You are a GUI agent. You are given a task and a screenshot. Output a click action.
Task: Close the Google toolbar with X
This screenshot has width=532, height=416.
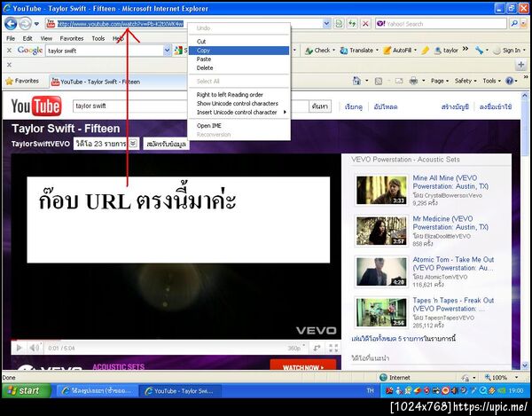(x=9, y=51)
